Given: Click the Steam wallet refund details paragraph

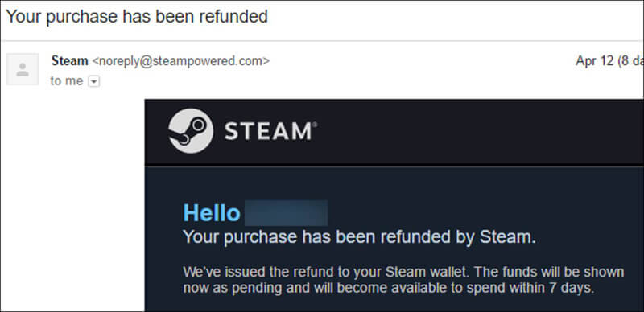Looking at the screenshot, I should (x=403, y=280).
